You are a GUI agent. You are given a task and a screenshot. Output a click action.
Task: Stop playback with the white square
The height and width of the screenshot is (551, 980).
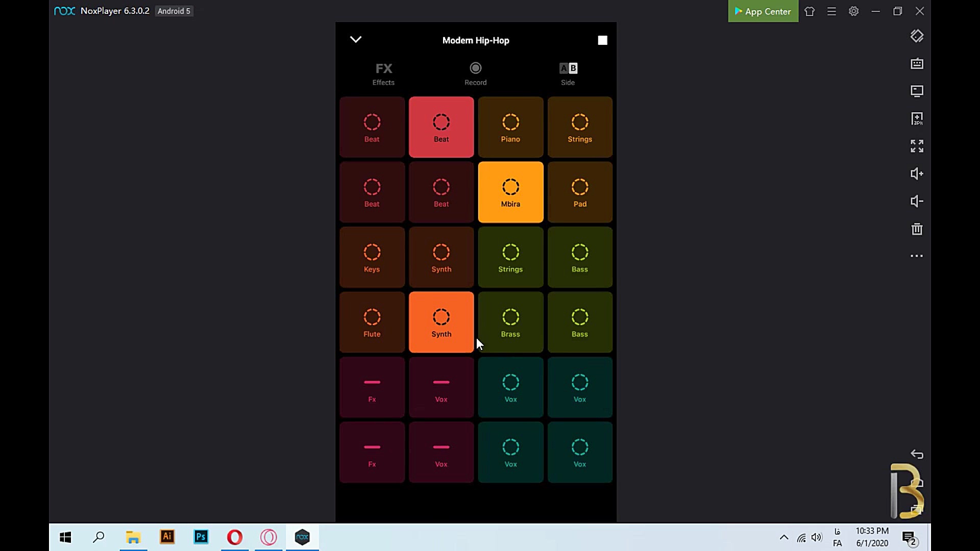click(x=602, y=40)
